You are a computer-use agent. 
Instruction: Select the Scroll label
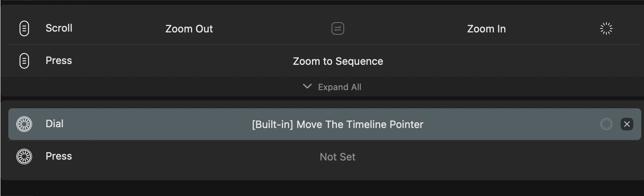pos(59,28)
